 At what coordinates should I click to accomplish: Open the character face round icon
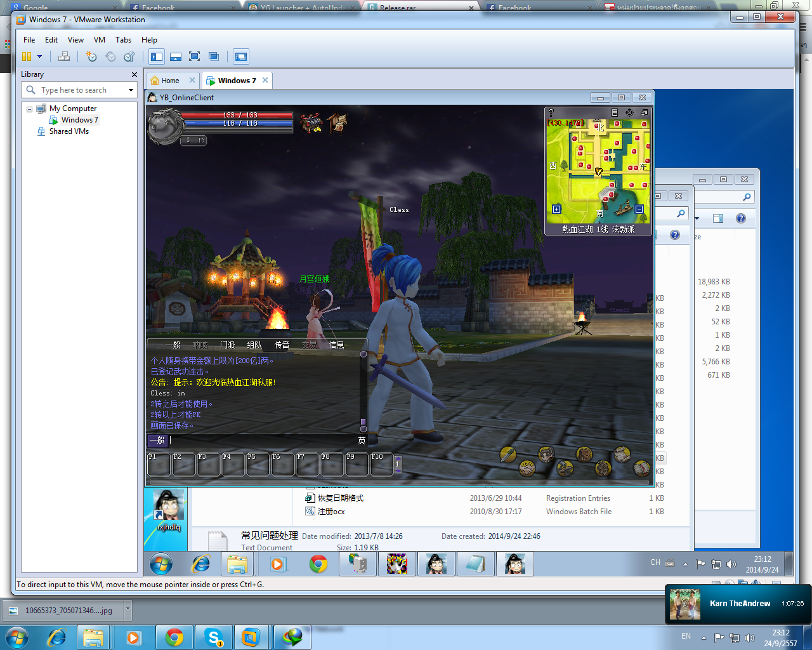(x=546, y=454)
